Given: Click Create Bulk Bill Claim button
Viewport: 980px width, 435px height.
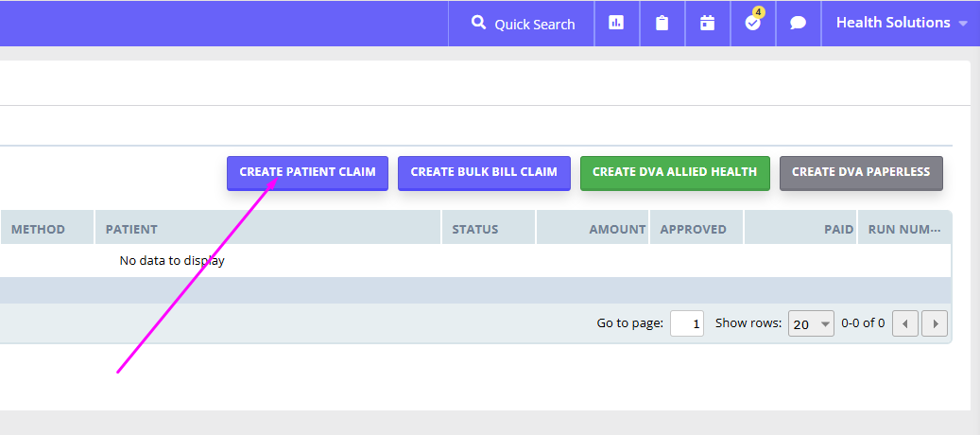Looking at the screenshot, I should pyautogui.click(x=484, y=172).
